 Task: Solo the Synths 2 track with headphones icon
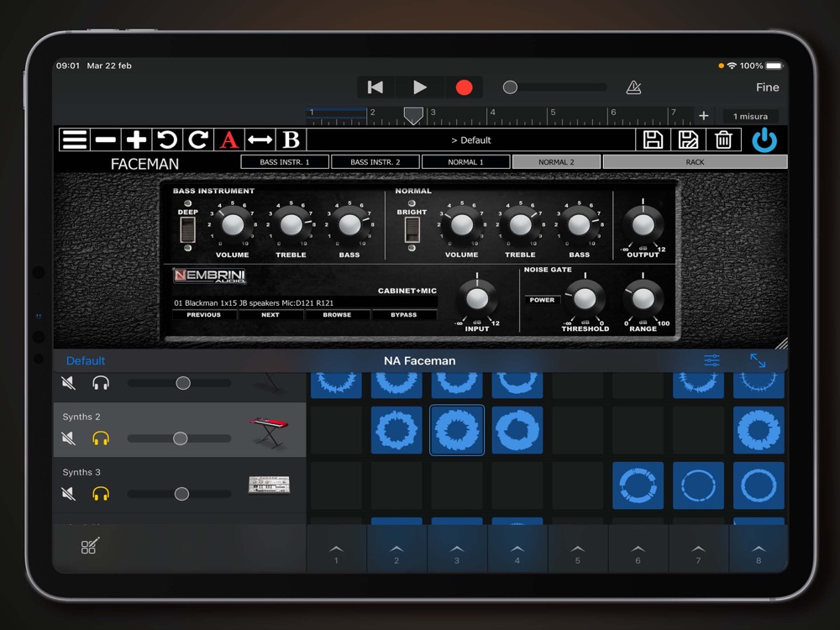point(101,438)
